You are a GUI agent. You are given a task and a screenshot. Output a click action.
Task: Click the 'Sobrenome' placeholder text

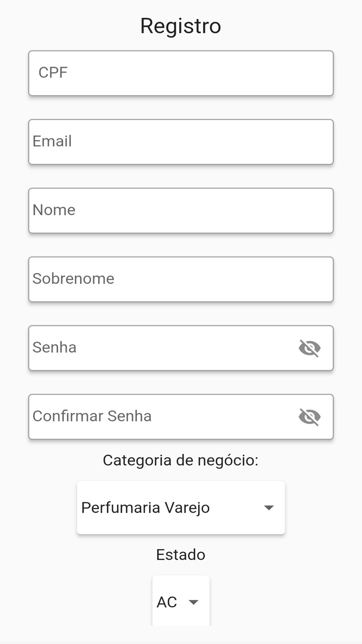point(73,279)
